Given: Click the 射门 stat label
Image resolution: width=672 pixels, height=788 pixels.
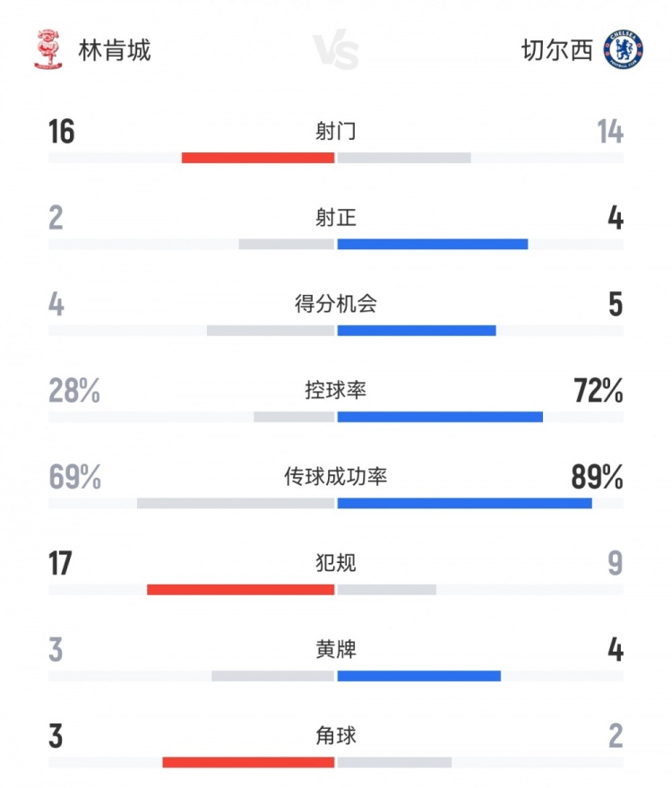Looking at the screenshot, I should [336, 132].
